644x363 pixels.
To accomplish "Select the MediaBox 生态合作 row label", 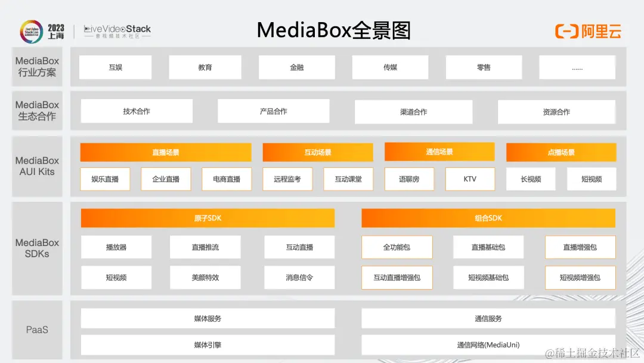I will pos(37,110).
